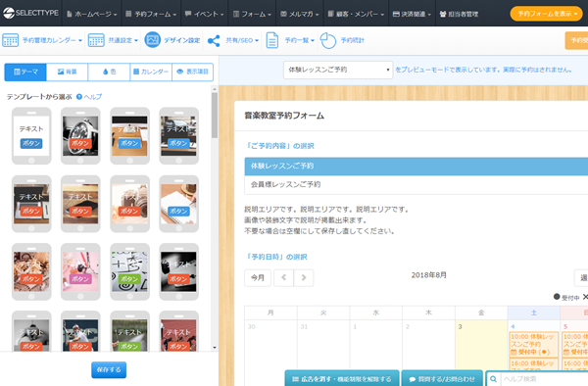Image resolution: width=588 pixels, height=386 pixels.
Task: Switch to the 表示項目 tab
Action: 193,72
